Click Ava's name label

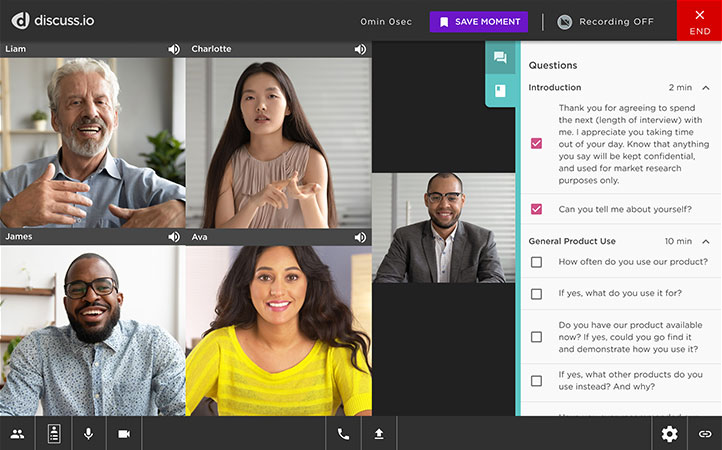(199, 237)
